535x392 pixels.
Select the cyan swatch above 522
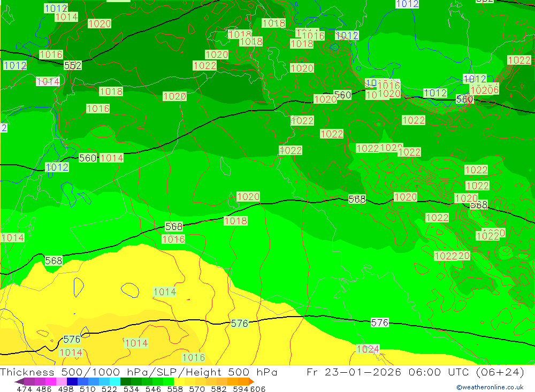pos(115,381)
